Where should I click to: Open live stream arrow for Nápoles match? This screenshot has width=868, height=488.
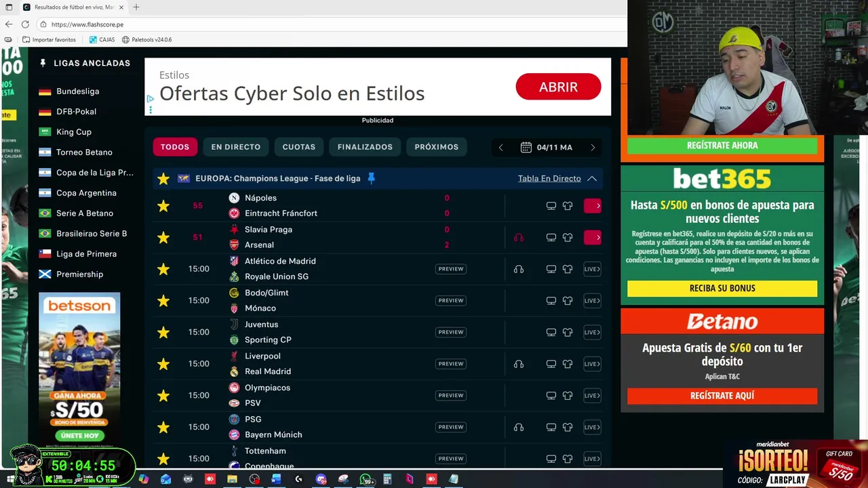[593, 205]
